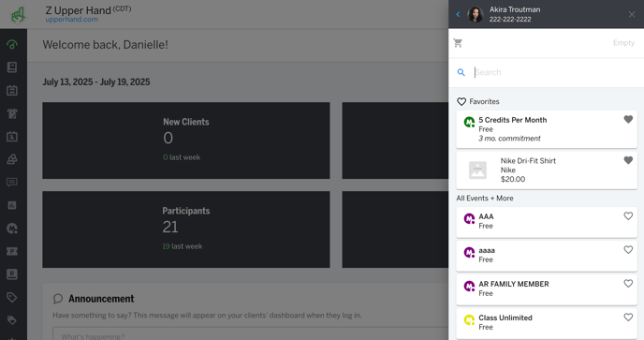
Task: Click the yellow membership icon beside Class Unlimited
Action: click(469, 319)
